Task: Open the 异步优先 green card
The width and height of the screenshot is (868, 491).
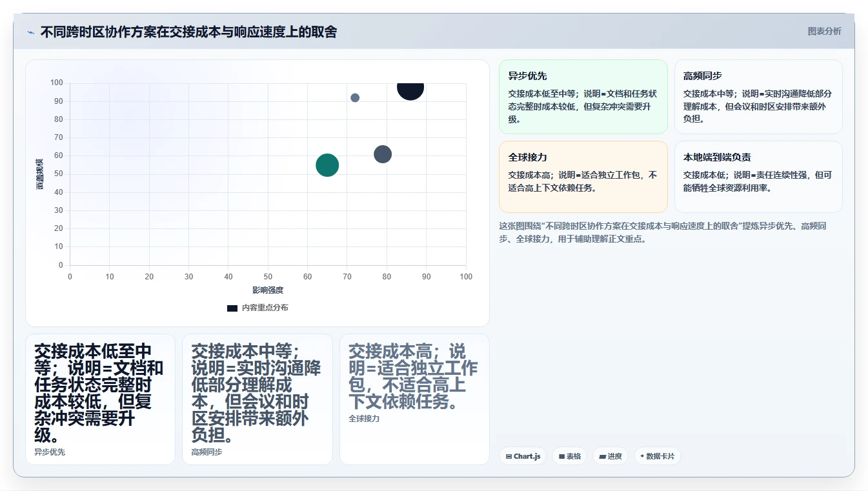Action: [583, 97]
